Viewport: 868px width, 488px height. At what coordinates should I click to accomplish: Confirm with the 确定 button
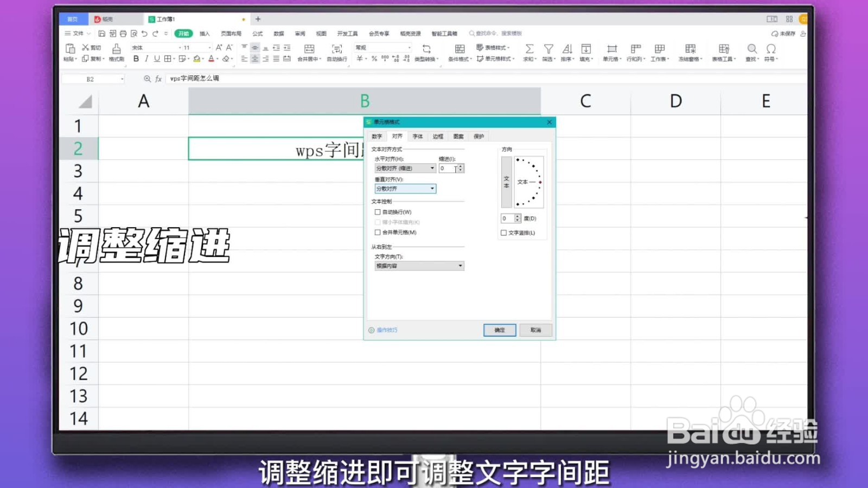[499, 330]
